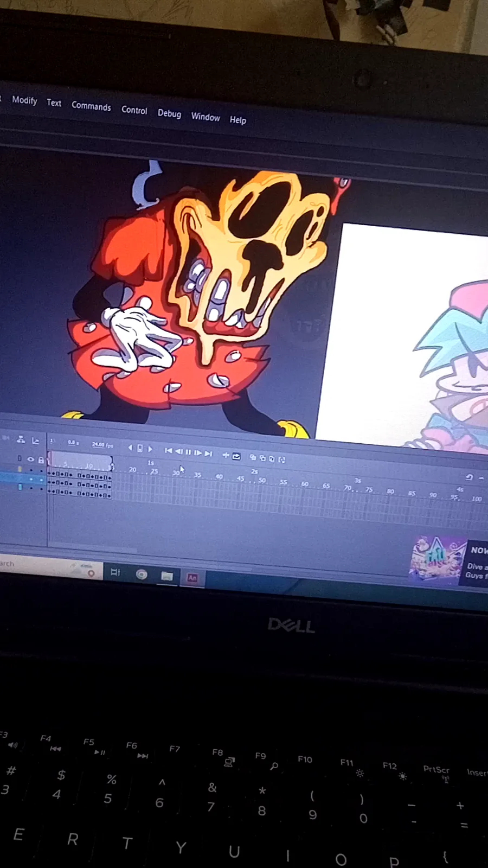Click the undo arrow at timeline right

click(x=469, y=477)
